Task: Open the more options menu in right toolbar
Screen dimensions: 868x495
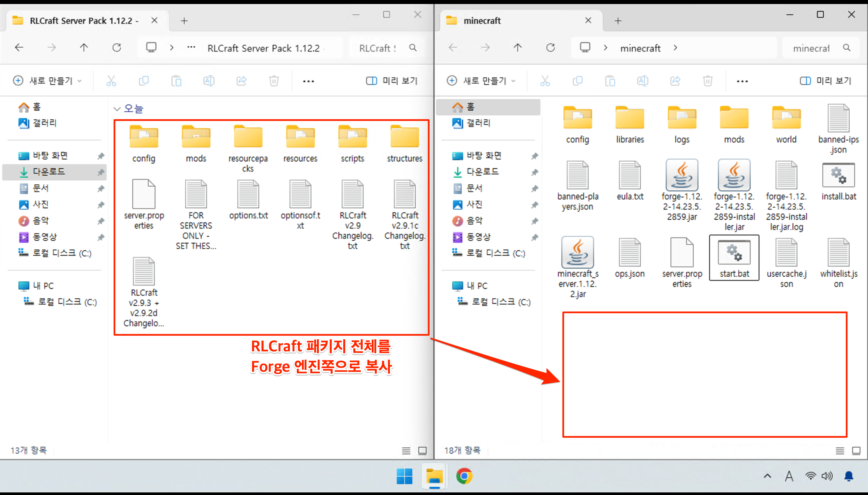Action: click(x=742, y=81)
